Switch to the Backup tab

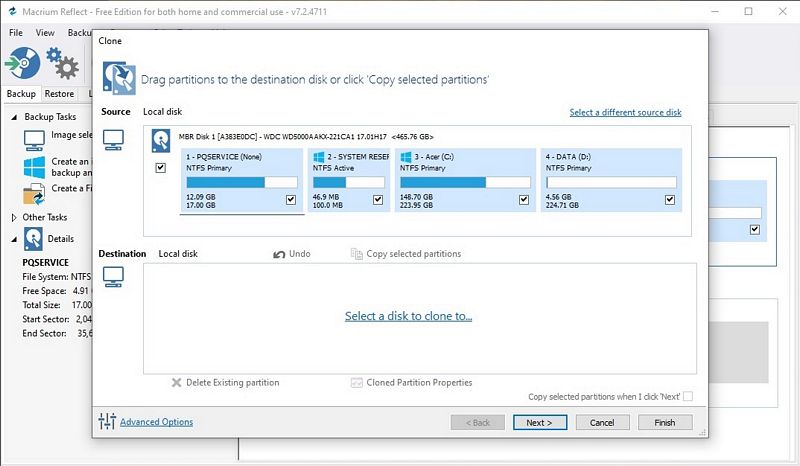click(21, 94)
